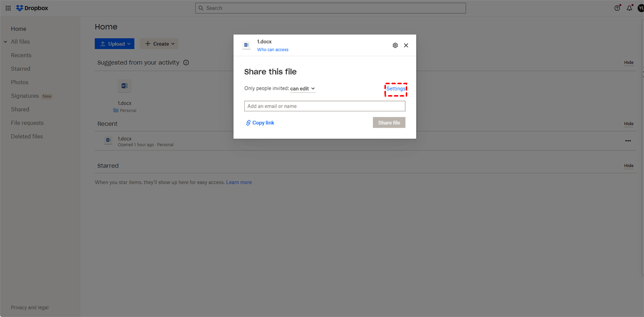Open Deleted files in sidebar

point(27,136)
